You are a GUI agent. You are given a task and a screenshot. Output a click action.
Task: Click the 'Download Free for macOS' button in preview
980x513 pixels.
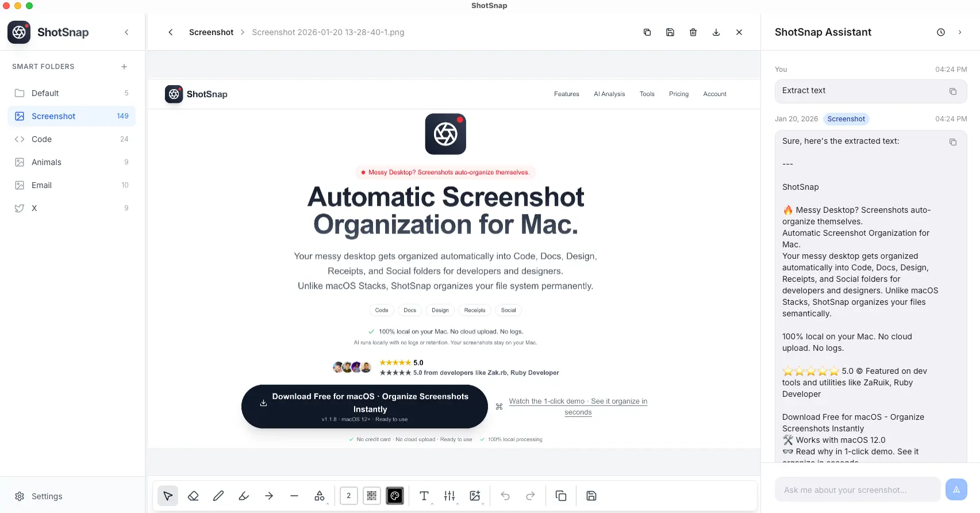point(364,407)
